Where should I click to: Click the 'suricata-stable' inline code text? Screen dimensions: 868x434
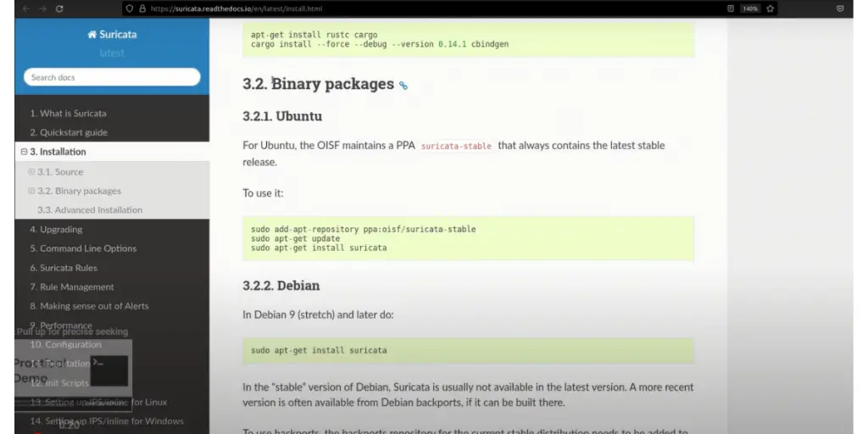[456, 146]
